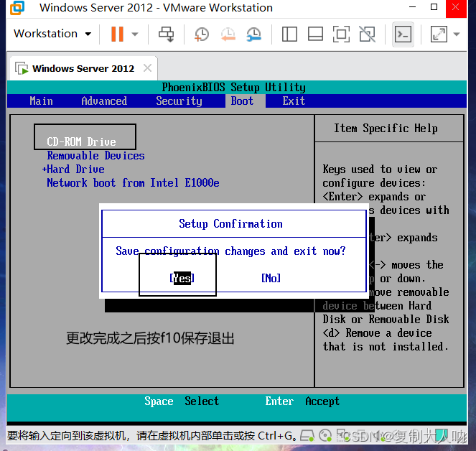Switch to the Exit BIOS menu

coord(294,101)
